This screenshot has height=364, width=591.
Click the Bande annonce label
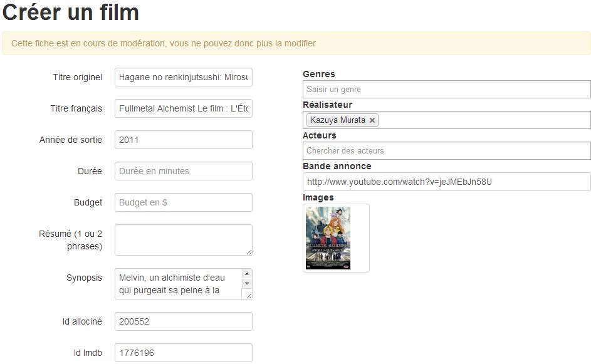[x=337, y=166]
